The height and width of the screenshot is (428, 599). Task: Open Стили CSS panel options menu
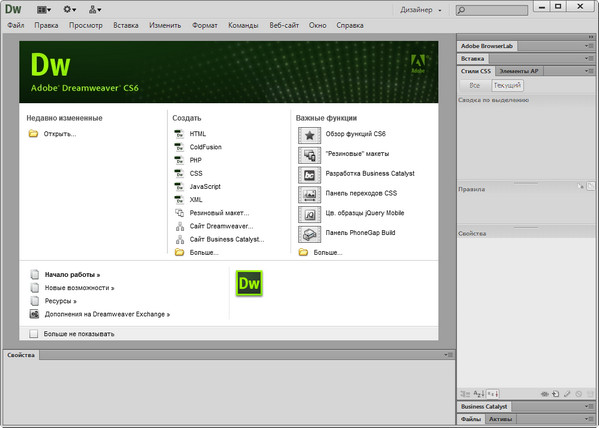click(x=589, y=71)
